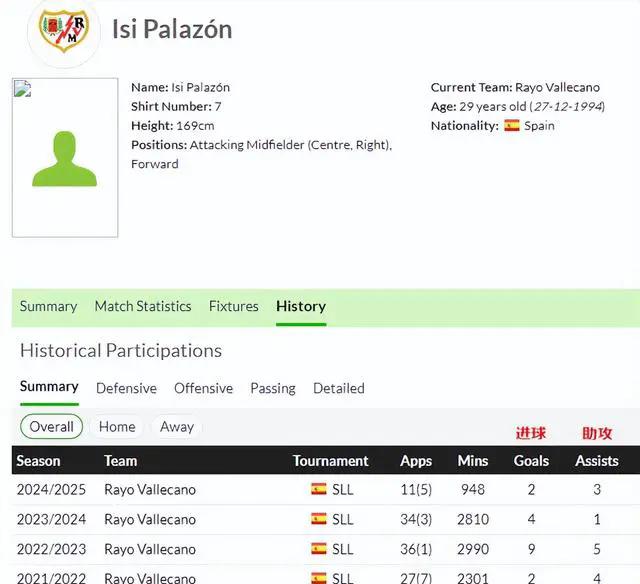Click the broken image icon in photo box
Viewport: 640px width, 584px height.
22,89
